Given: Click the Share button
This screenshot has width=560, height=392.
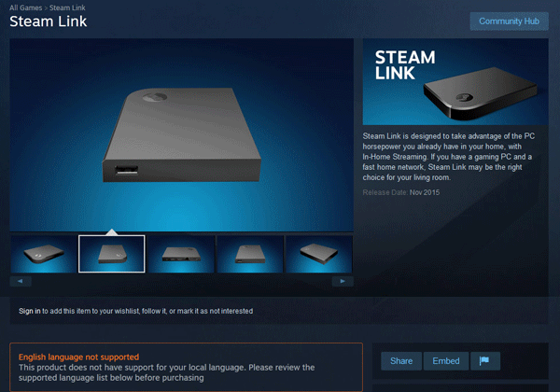Looking at the screenshot, I should [x=401, y=361].
